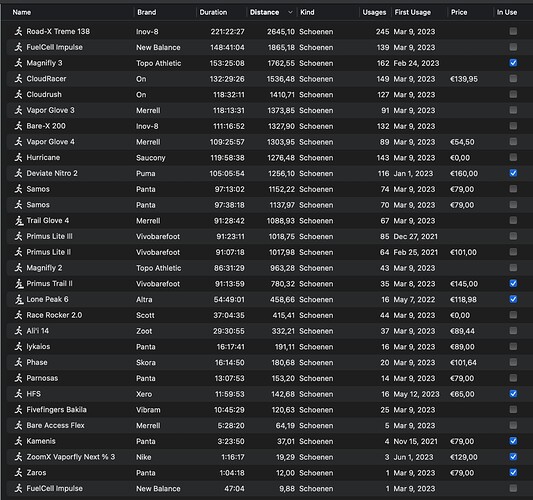Click the trail runner icon beside Trail Glove 4
Screen dimensions: 533x500
pyautogui.click(x=18, y=221)
